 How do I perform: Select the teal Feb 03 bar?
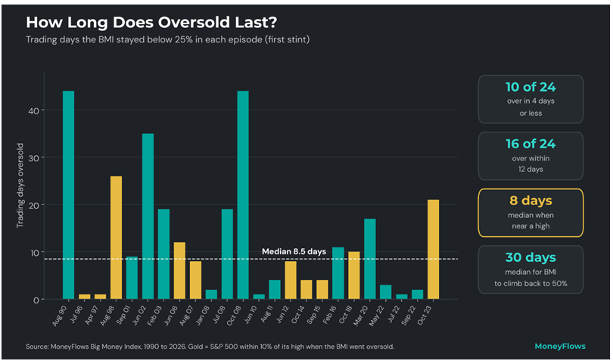pos(163,254)
